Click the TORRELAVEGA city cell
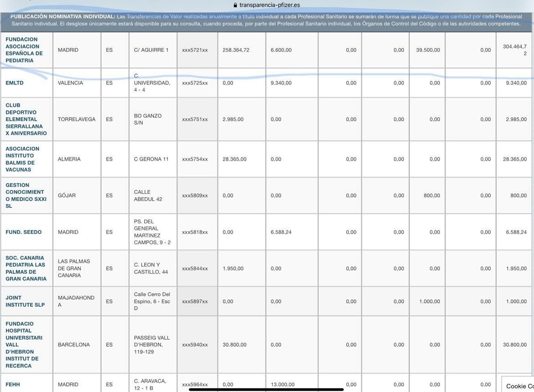The width and height of the screenshot is (534, 392). 77,119
